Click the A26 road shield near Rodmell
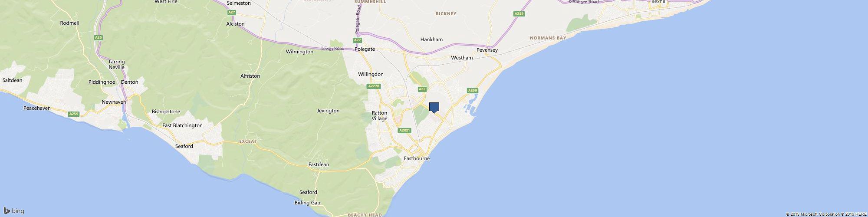This screenshot has height=217, width=868. (99, 38)
